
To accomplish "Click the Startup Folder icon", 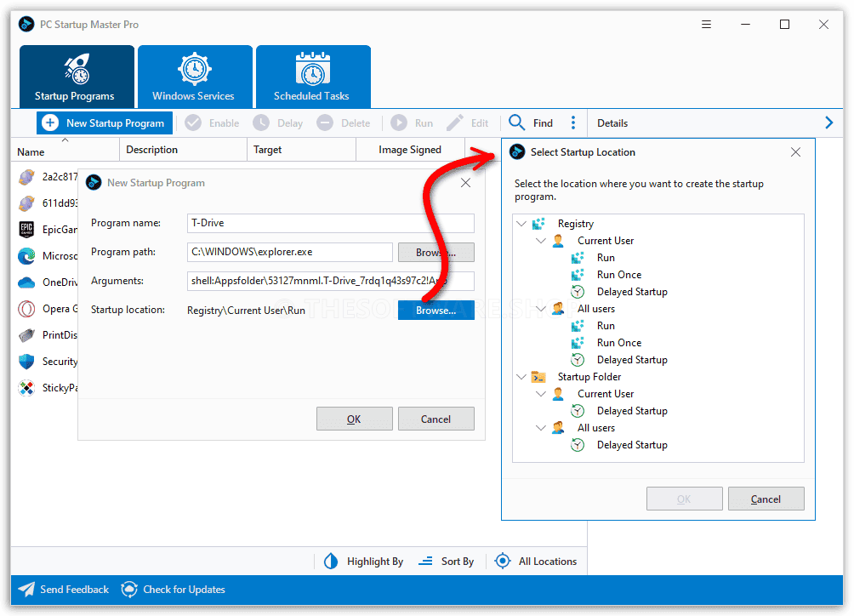I will tap(538, 377).
